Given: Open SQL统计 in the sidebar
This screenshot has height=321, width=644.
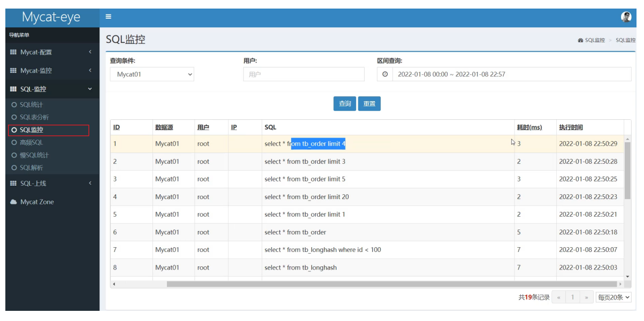Looking at the screenshot, I should coord(31,105).
